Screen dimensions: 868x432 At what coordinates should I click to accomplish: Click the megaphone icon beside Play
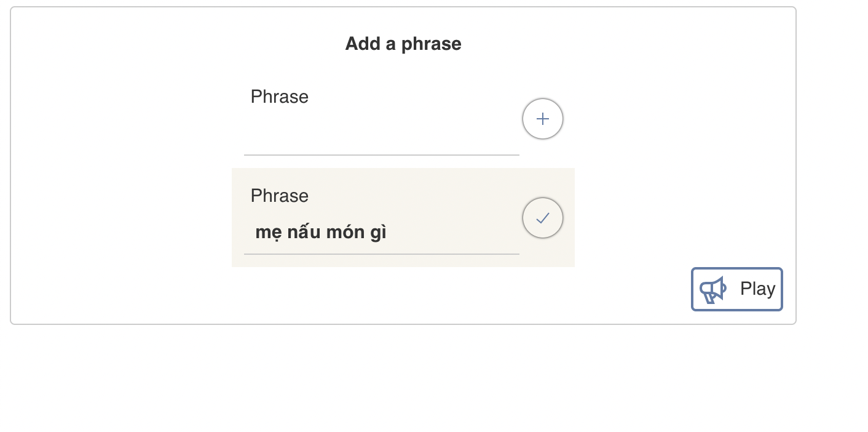tap(713, 289)
